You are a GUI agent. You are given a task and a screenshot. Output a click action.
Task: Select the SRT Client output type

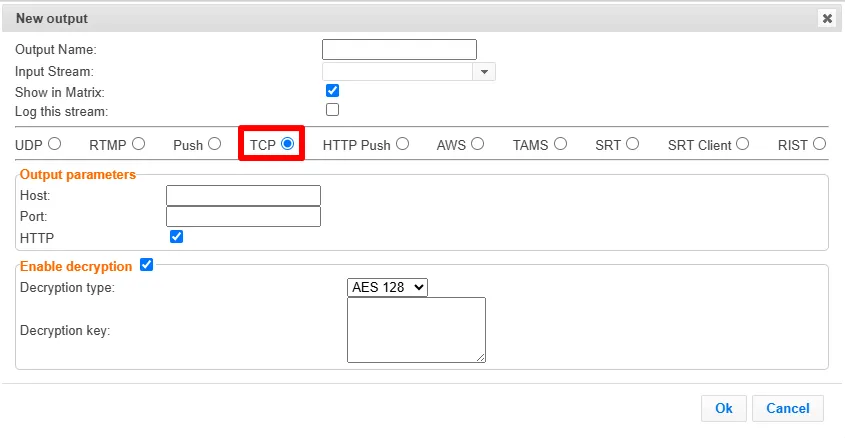tap(743, 144)
